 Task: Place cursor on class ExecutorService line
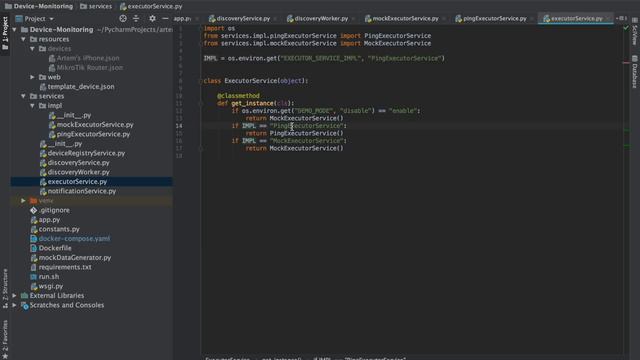click(x=256, y=81)
